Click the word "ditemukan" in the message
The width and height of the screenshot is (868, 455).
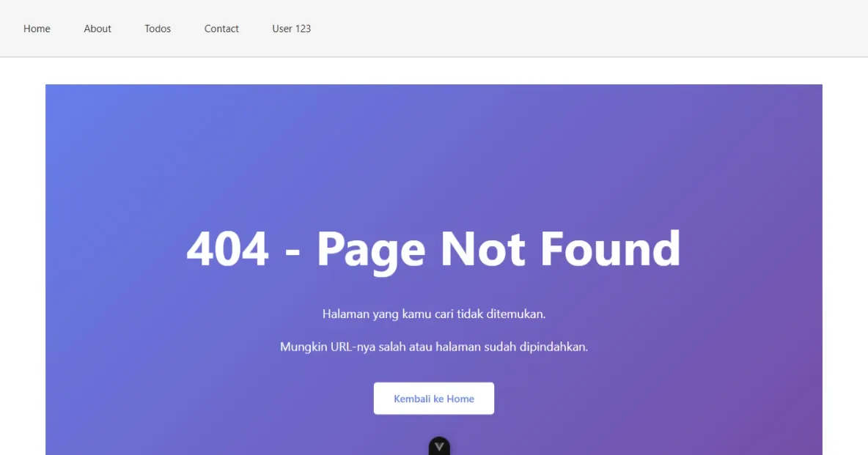coord(515,314)
